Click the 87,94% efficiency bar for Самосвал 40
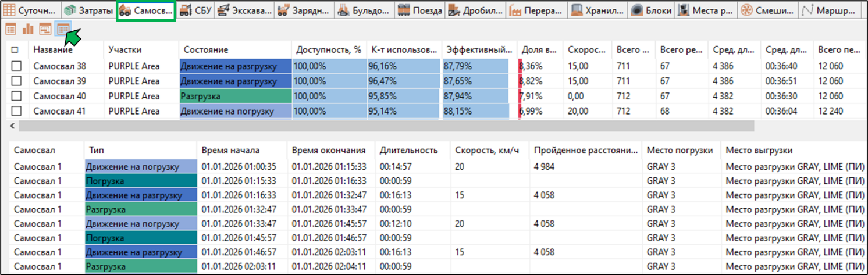The width and height of the screenshot is (868, 275). [x=476, y=96]
